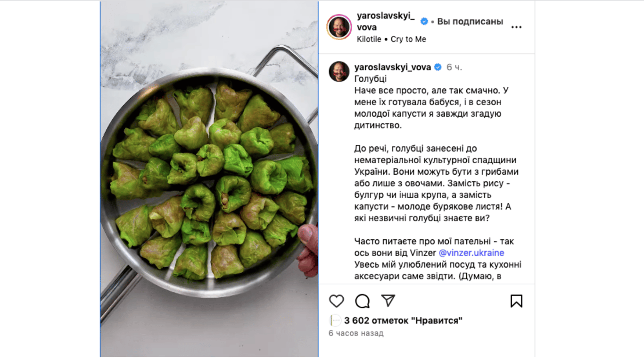Share the post with the paper plane icon

click(x=388, y=301)
